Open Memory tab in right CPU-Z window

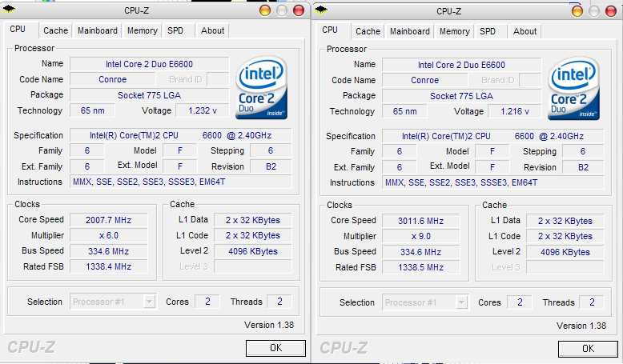[x=455, y=31]
